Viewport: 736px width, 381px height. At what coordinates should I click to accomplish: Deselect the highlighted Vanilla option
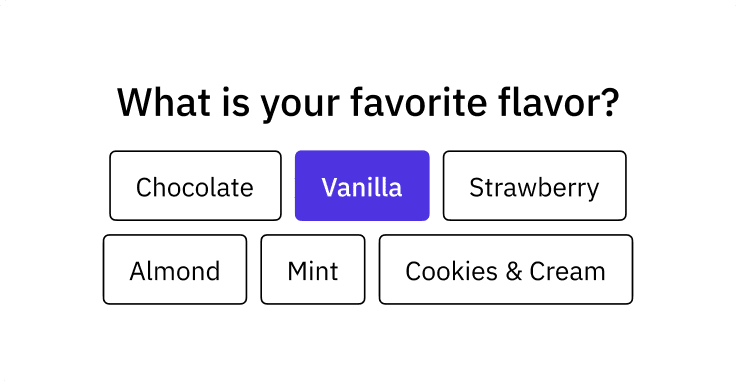click(x=362, y=185)
